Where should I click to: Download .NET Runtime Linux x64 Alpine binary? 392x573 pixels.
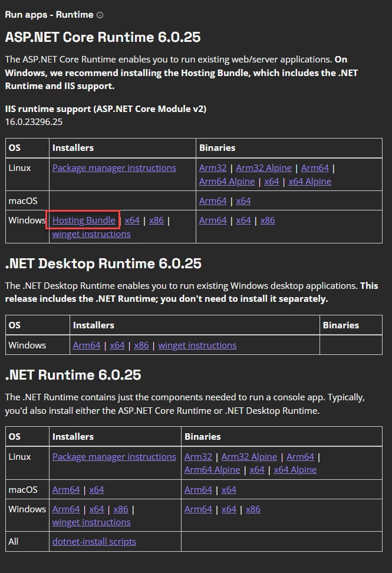point(295,470)
